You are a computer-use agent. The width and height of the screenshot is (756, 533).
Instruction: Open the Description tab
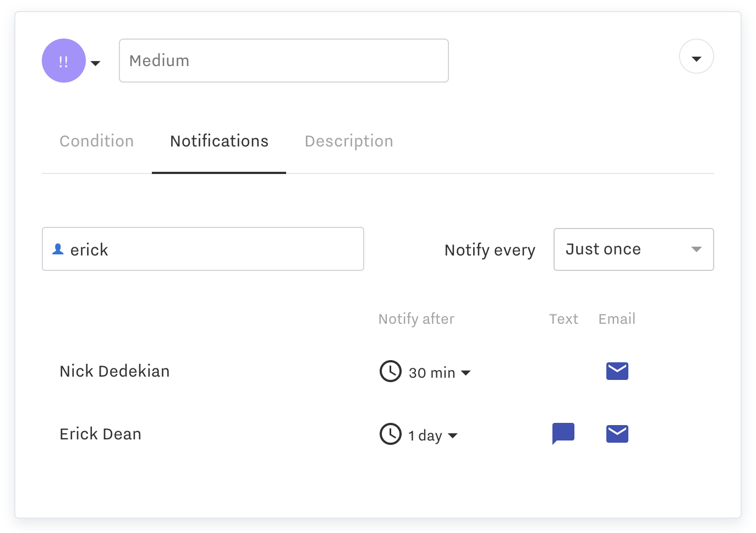349,142
